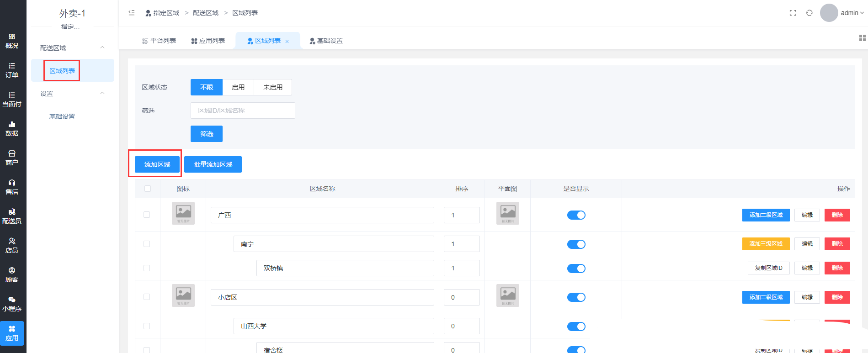Click the 广西 row floor plan image

pyautogui.click(x=508, y=213)
